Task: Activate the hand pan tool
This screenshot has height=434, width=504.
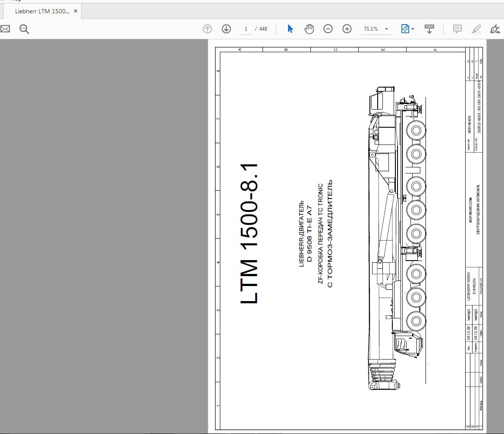Action: [x=309, y=29]
